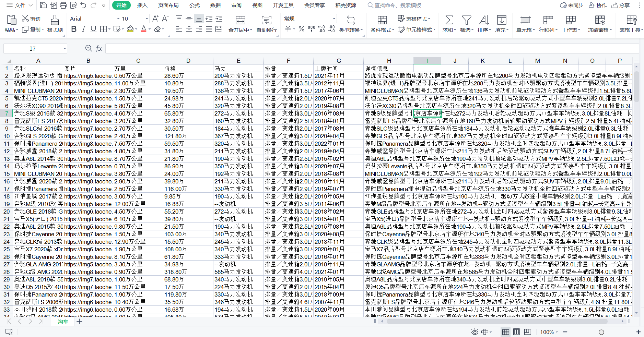Switch to the Formulas (公式) tab
This screenshot has width=644, height=337.
point(194,5)
